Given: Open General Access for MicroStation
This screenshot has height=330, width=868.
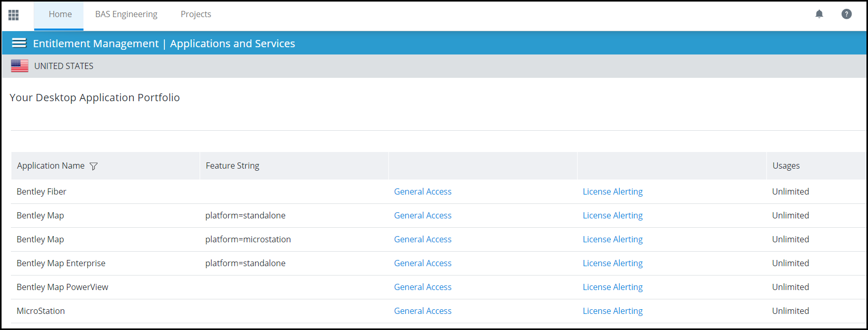Looking at the screenshot, I should coord(423,311).
